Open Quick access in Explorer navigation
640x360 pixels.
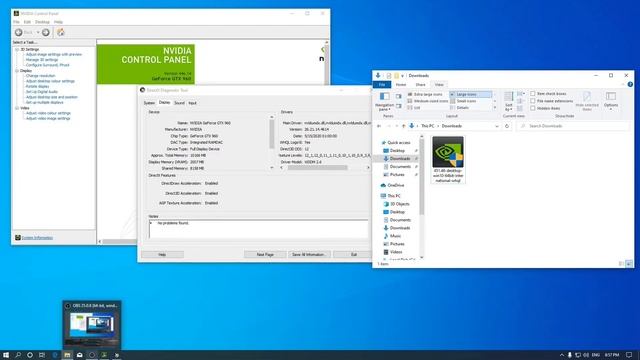[396, 142]
